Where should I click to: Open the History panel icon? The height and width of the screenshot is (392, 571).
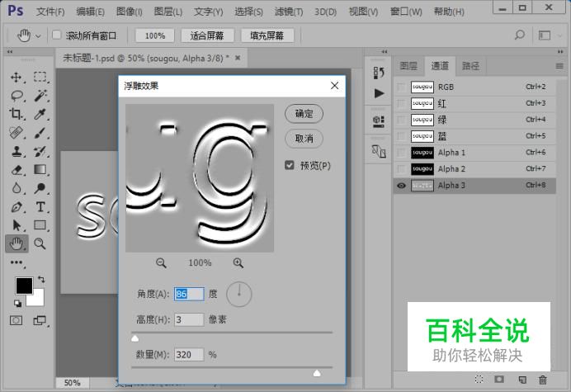point(379,73)
